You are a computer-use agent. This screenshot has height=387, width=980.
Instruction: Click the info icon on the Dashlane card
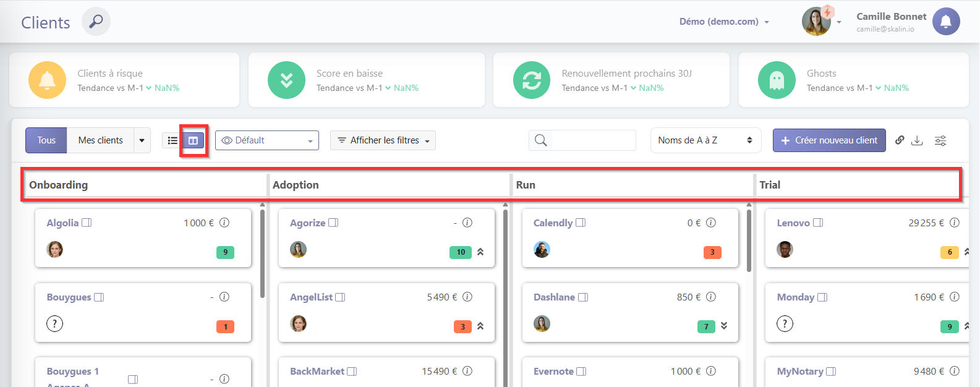pyautogui.click(x=711, y=297)
